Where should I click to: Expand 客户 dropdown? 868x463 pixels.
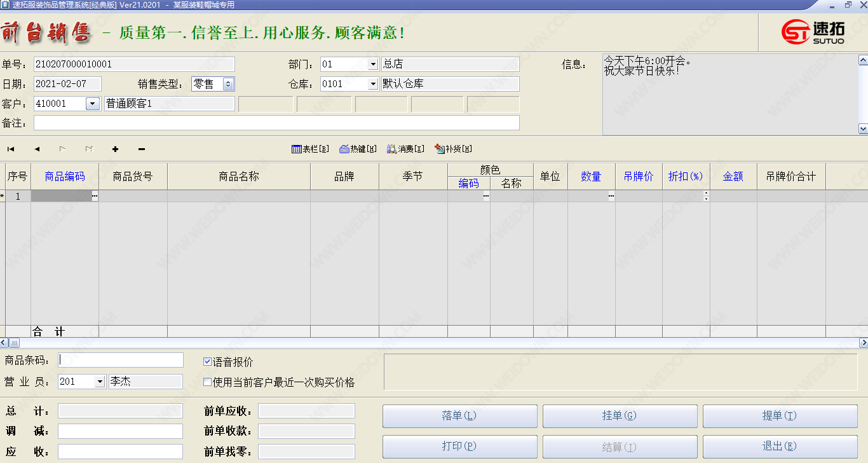pos(92,104)
